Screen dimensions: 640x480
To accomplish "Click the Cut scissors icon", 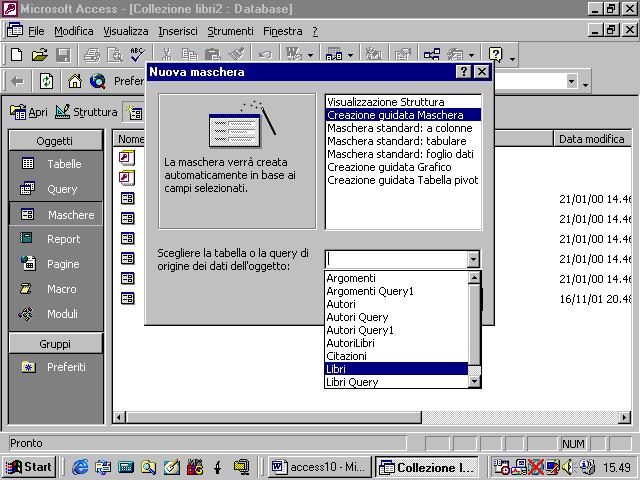I will point(166,54).
